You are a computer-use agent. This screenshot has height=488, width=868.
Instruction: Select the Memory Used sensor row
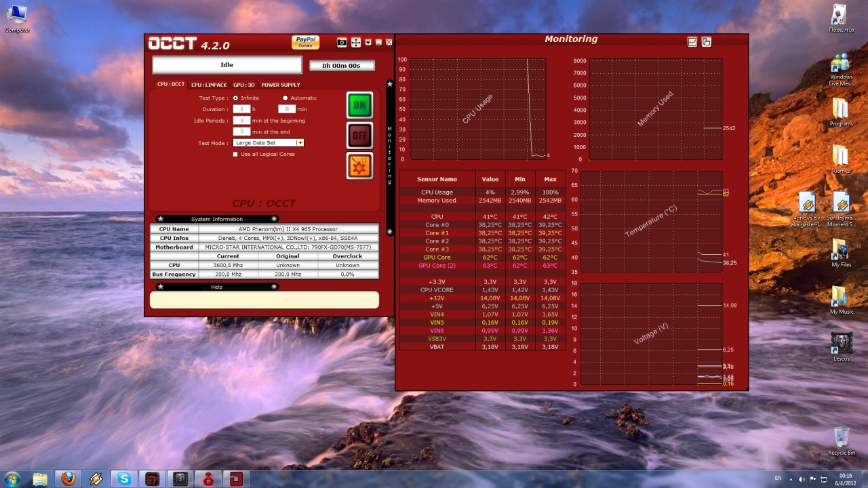(482, 201)
